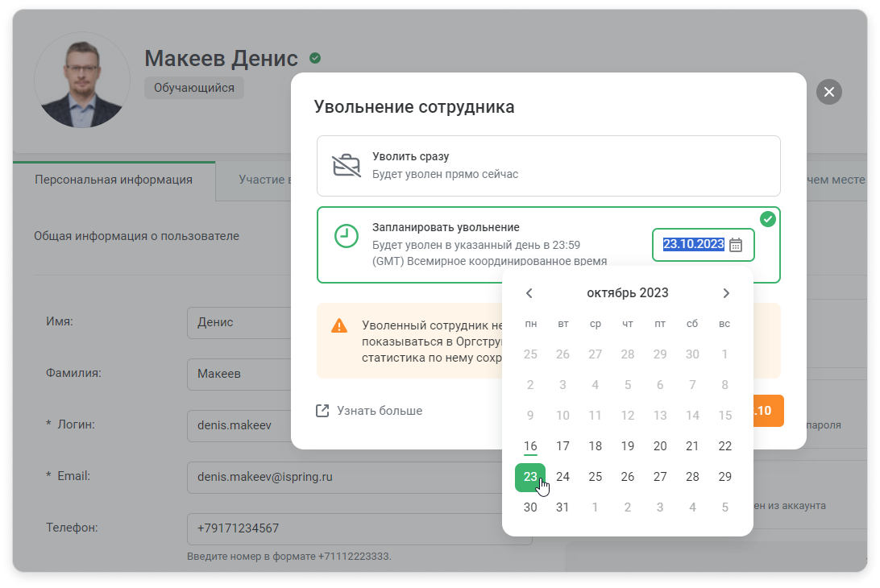
Task: Select day 19 in the calendar
Action: (628, 446)
